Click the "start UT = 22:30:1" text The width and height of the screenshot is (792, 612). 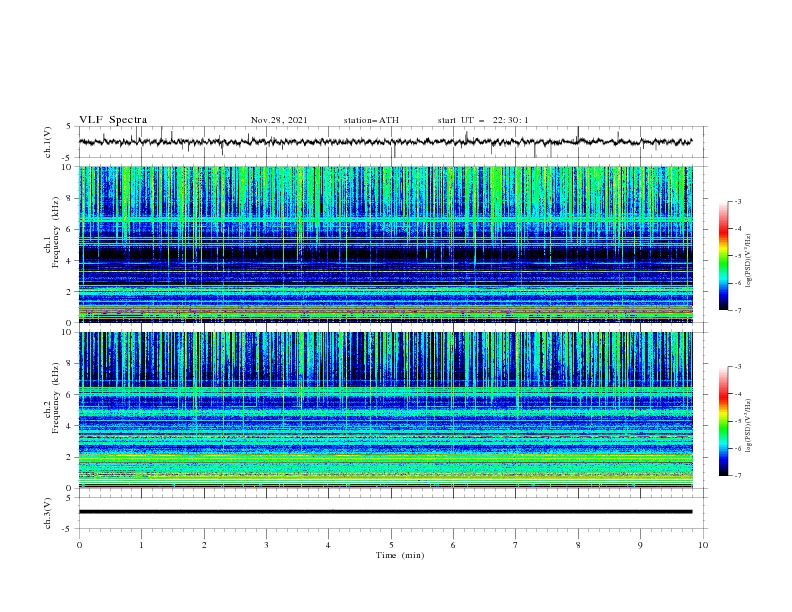tap(483, 120)
